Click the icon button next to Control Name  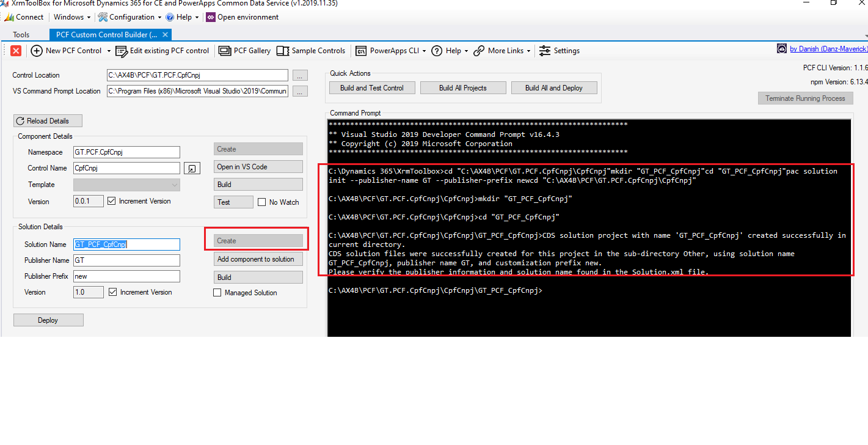click(x=192, y=168)
